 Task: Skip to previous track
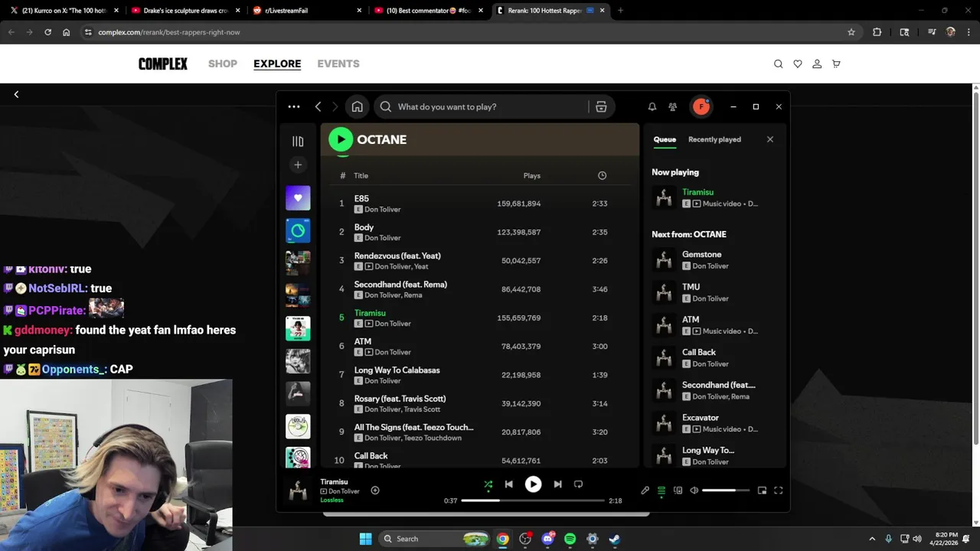[x=508, y=484]
